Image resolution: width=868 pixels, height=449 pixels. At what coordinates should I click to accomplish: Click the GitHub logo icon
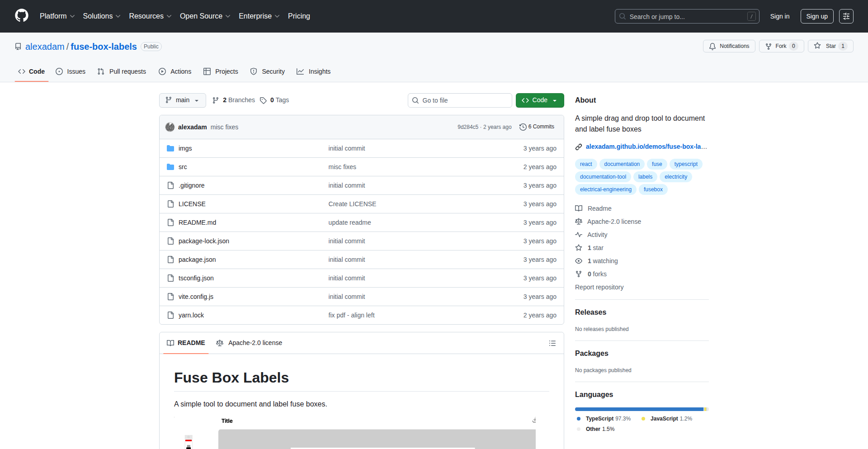22,16
